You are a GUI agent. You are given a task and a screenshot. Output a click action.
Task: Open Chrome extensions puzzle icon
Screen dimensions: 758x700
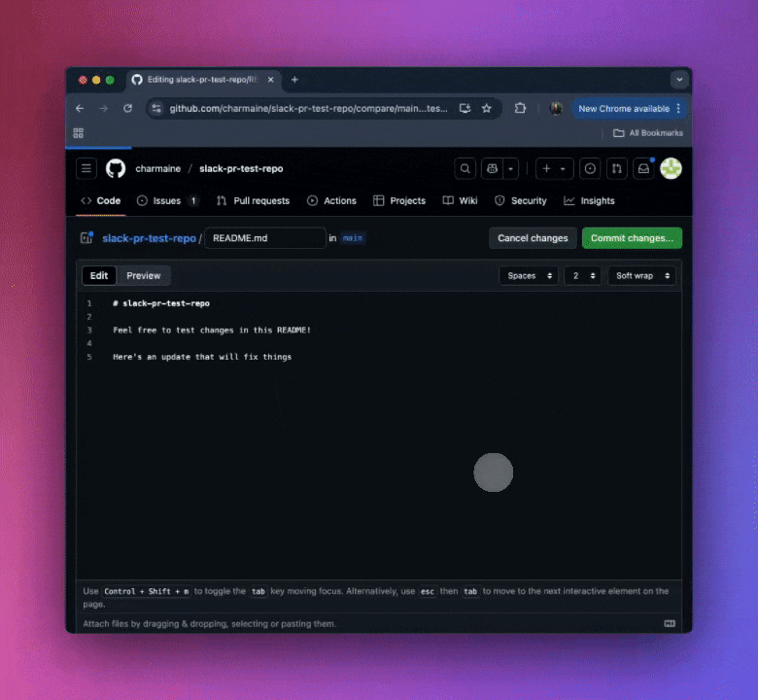(x=520, y=108)
